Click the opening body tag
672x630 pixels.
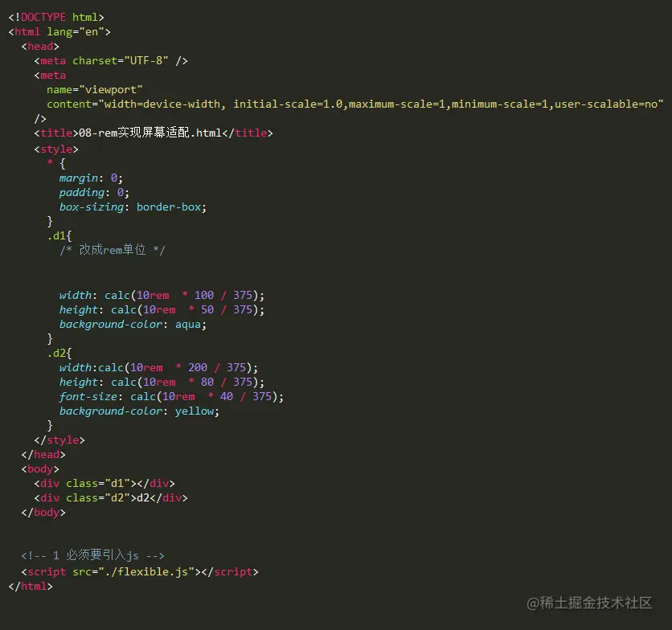tap(40, 468)
